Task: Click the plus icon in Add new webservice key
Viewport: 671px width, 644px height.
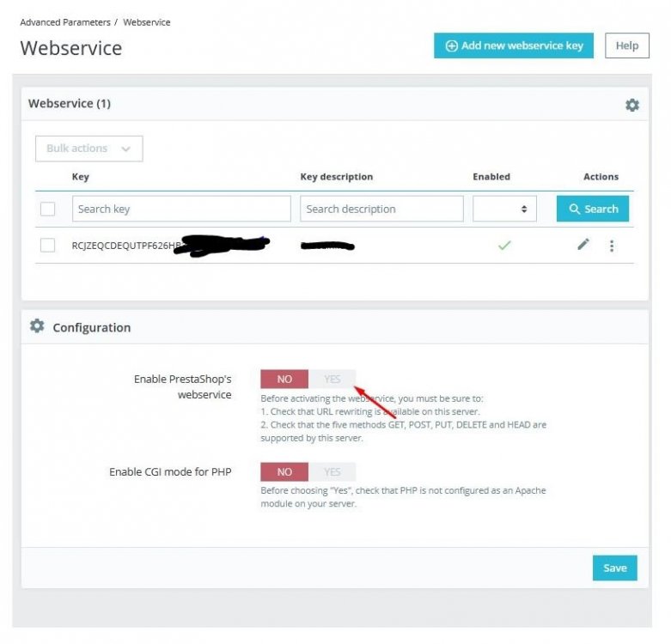Action: click(x=451, y=46)
